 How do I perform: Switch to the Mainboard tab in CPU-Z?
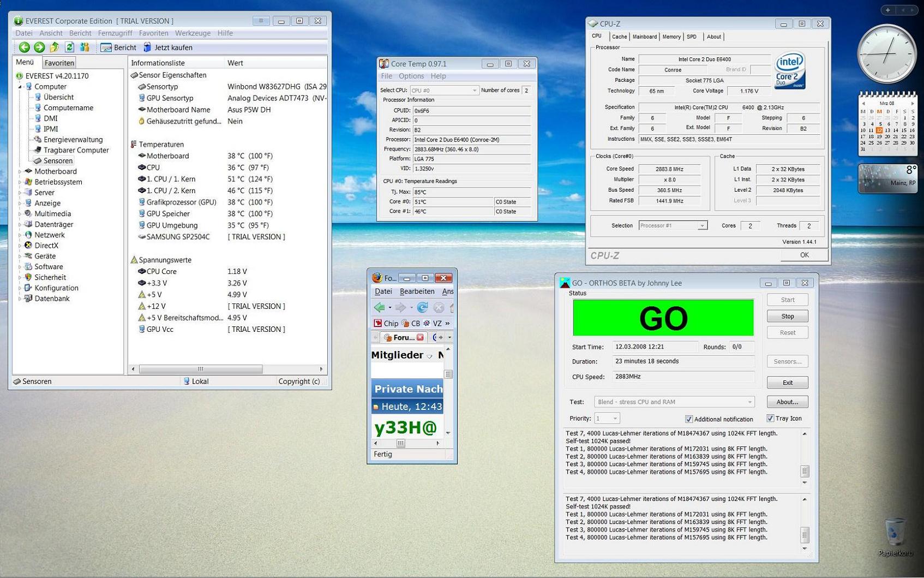[x=644, y=37]
